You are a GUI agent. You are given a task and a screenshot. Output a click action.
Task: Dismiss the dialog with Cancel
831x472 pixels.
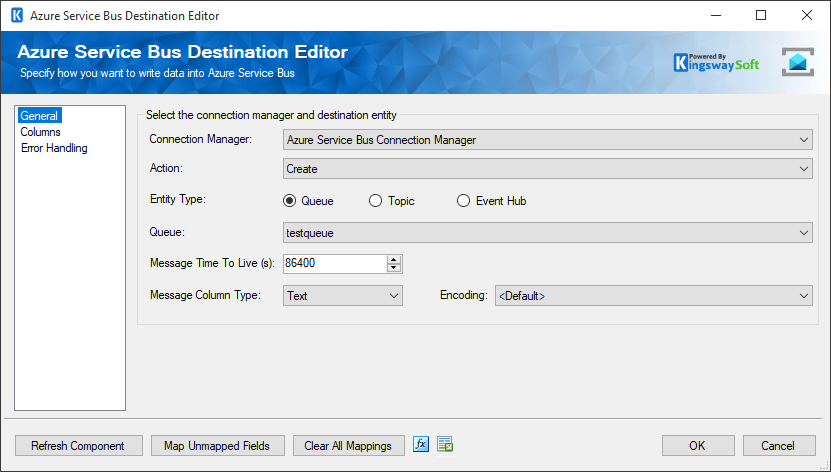pos(779,446)
